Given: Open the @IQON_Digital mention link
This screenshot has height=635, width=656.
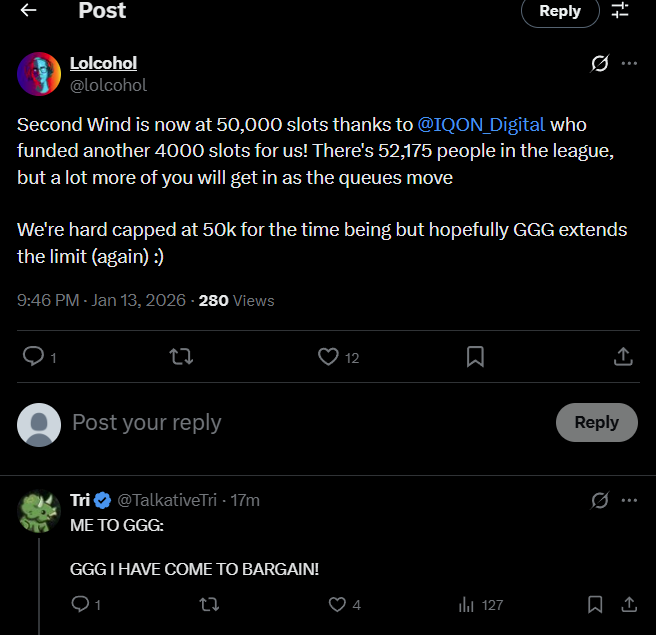Looking at the screenshot, I should point(481,124).
